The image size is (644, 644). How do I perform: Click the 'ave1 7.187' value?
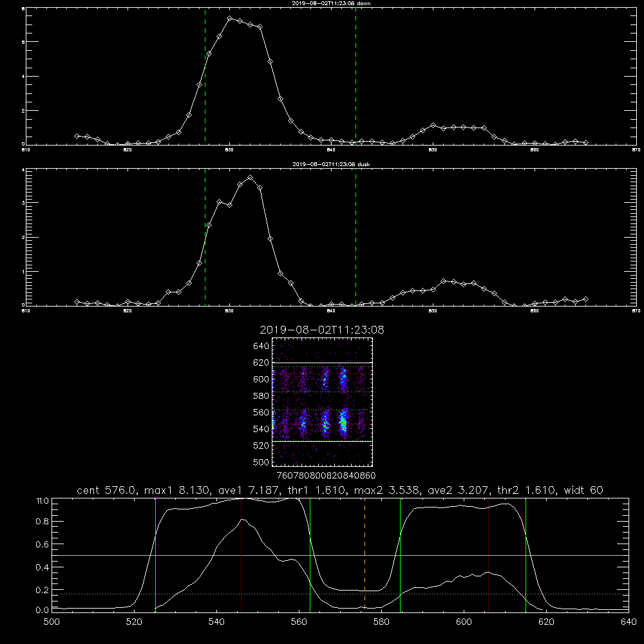(x=249, y=490)
